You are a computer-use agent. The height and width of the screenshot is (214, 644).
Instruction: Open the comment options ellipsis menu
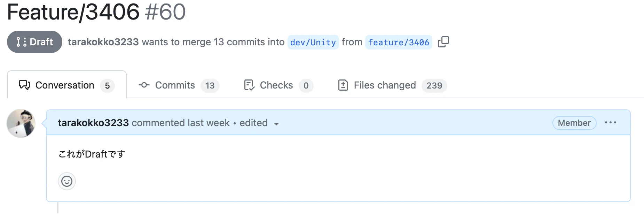[x=611, y=123]
